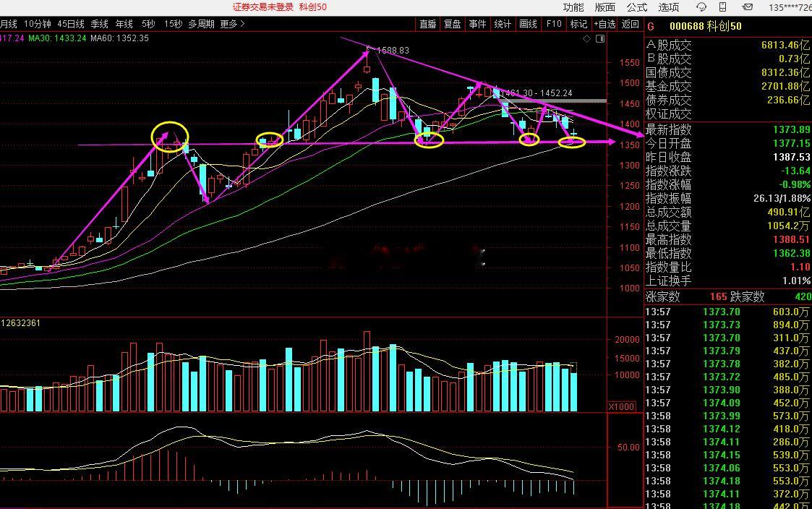Switch to the 季线 period tab
812x509 pixels.
pos(100,24)
